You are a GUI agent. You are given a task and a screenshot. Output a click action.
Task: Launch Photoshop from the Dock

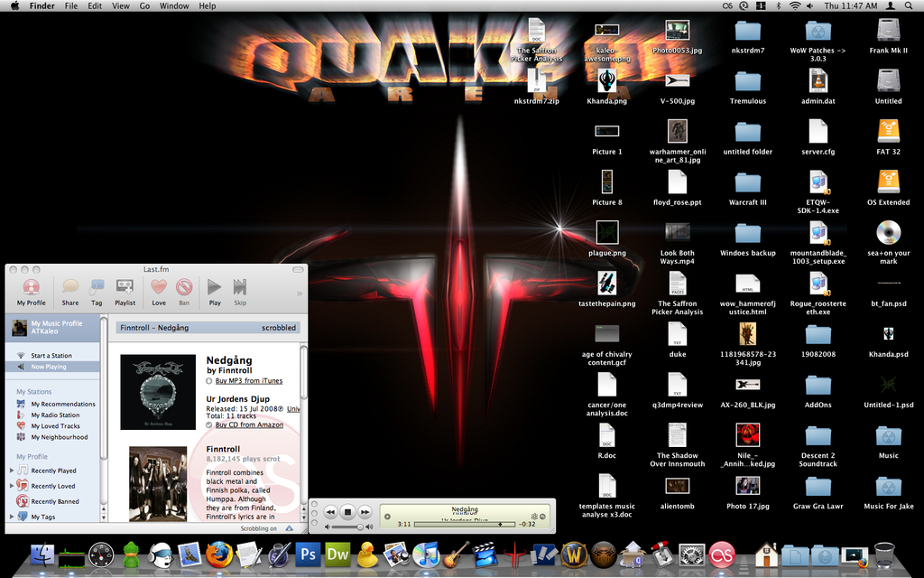(308, 555)
